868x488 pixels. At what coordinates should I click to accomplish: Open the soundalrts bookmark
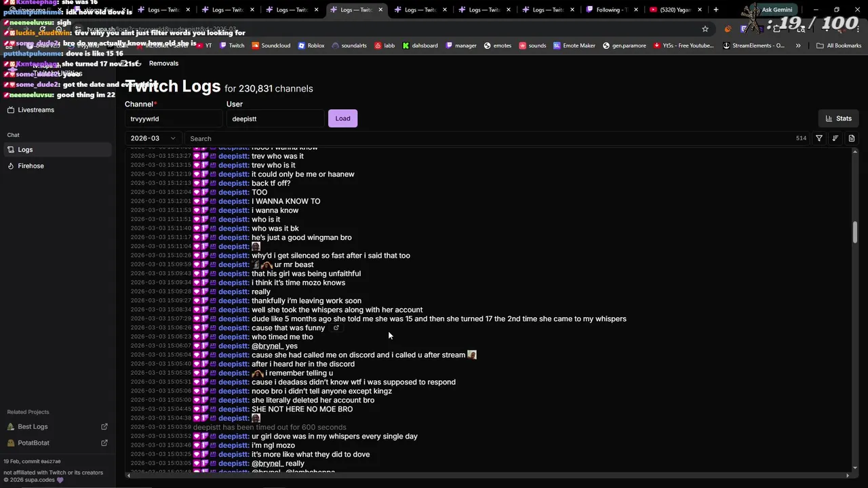tap(349, 45)
